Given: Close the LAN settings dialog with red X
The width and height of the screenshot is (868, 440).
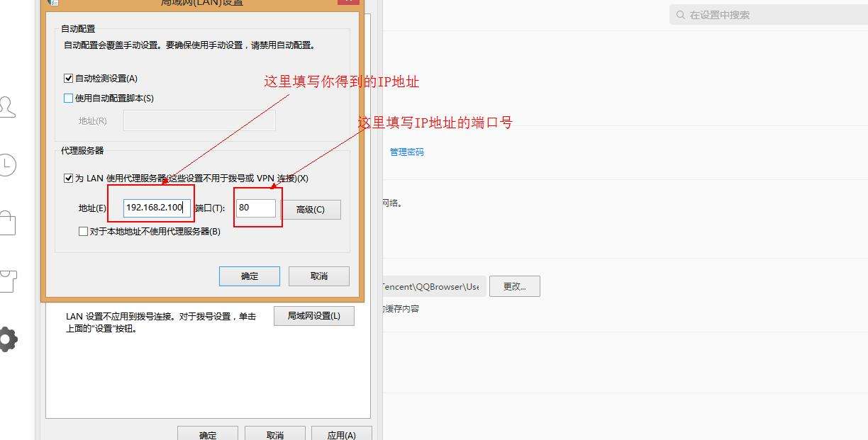Looking at the screenshot, I should click(347, 2).
